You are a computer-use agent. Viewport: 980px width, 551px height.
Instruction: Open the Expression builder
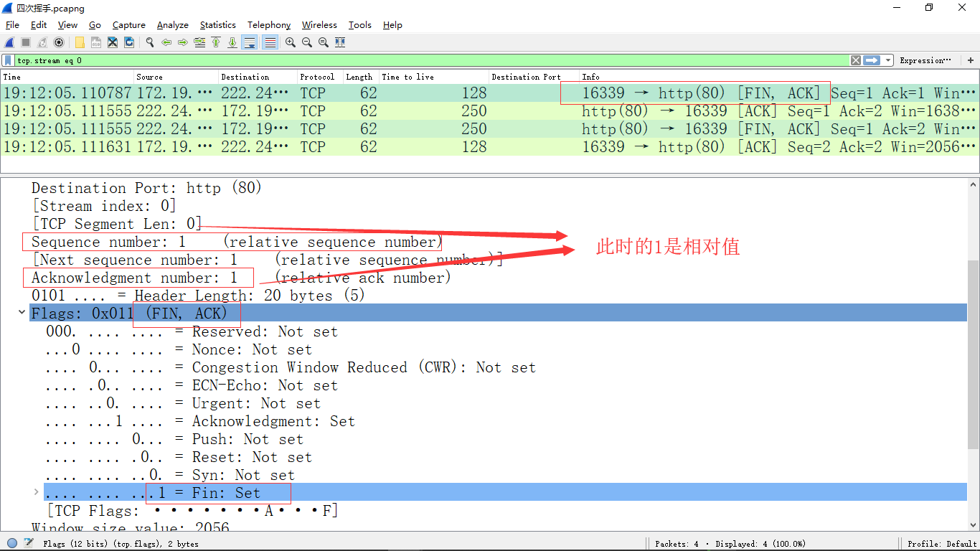click(x=925, y=60)
